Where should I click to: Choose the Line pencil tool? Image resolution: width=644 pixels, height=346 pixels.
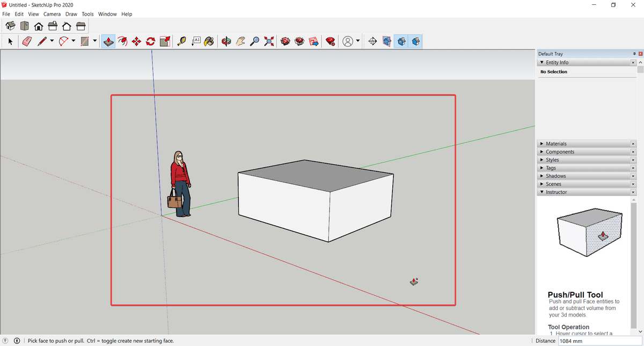click(42, 41)
